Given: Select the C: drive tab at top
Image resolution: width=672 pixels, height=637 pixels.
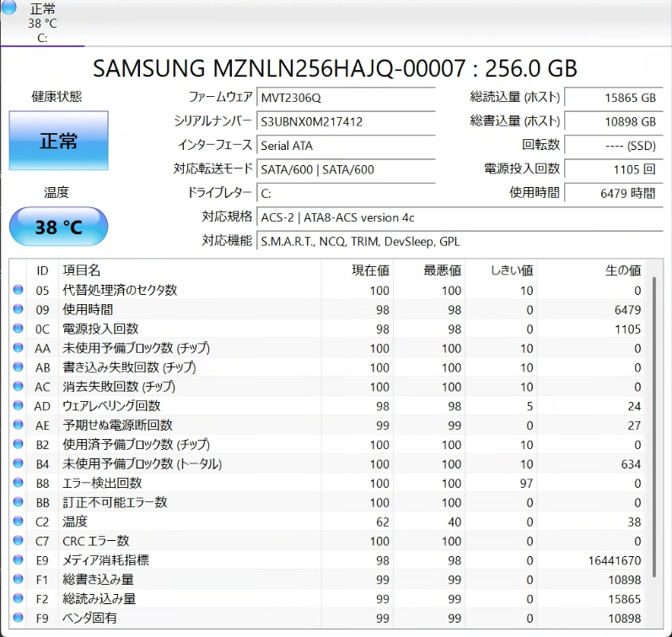Looking at the screenshot, I should 42,23.
